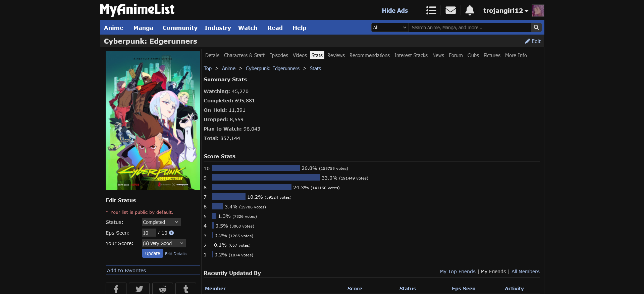The height and width of the screenshot is (294, 644).
Task: Switch to the Videos tab
Action: coord(300,55)
